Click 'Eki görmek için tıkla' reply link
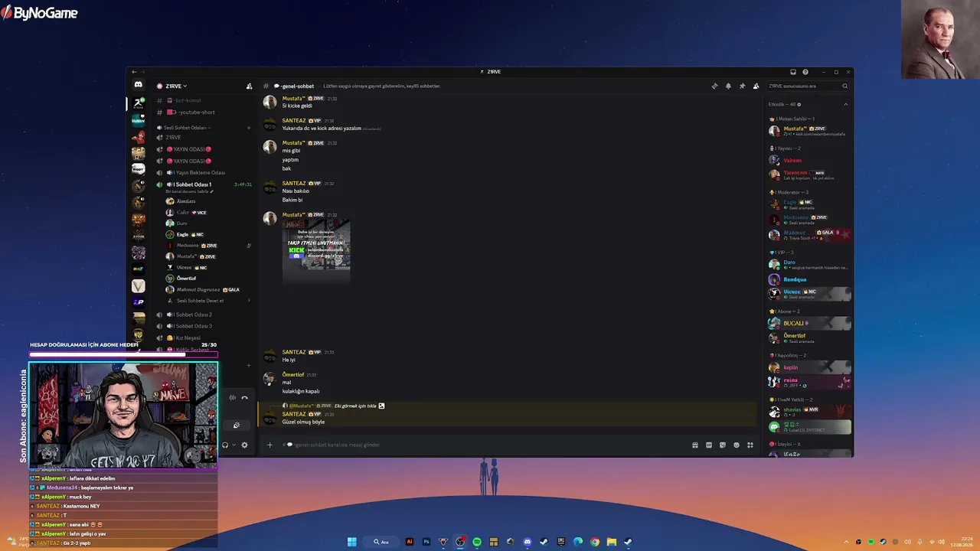980x551 pixels. (x=355, y=406)
